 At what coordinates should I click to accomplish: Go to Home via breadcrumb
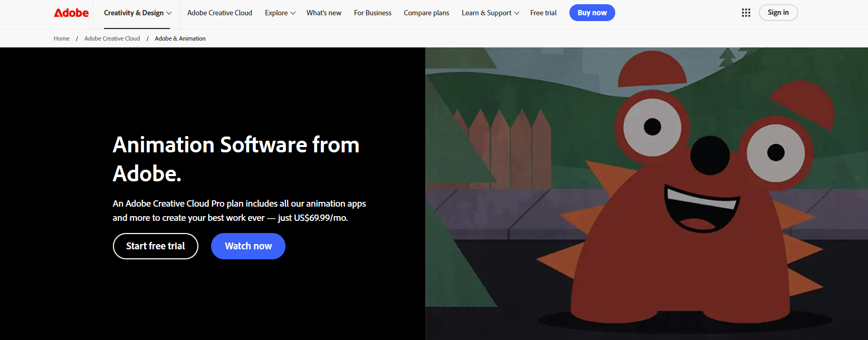click(x=61, y=38)
